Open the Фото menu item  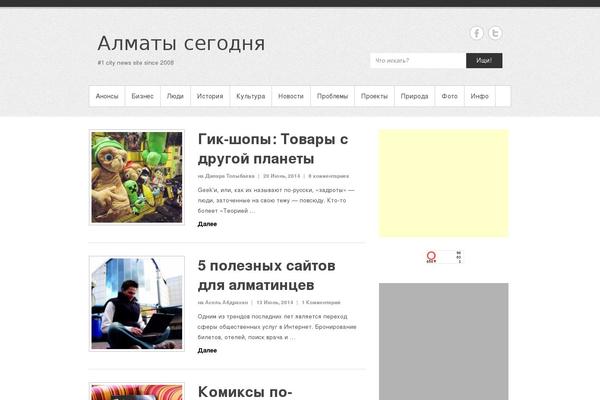(449, 96)
